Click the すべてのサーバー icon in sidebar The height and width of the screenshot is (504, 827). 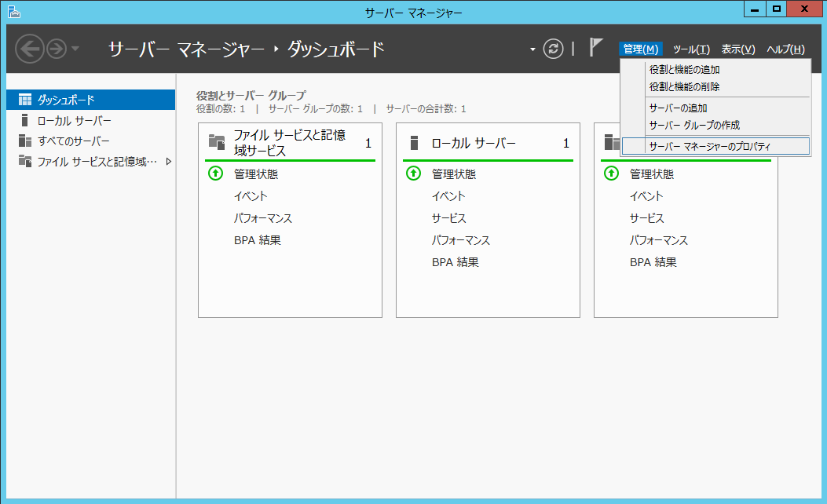25,141
